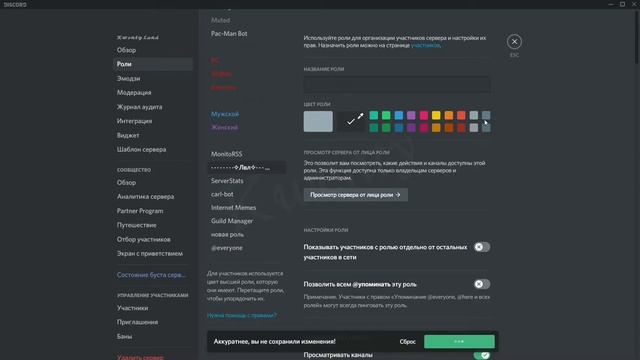Viewport: 640px width, 360px height.
Task: Pick the bright purple color swatch
Action: click(411, 116)
